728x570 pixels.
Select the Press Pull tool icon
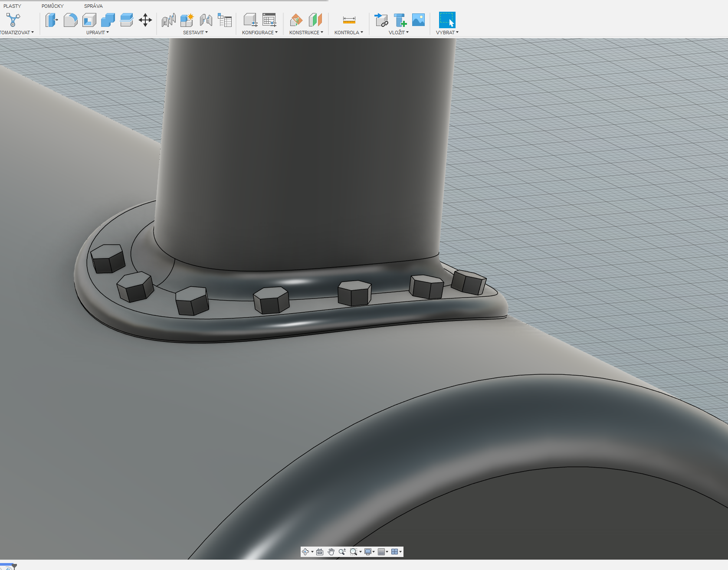point(52,20)
